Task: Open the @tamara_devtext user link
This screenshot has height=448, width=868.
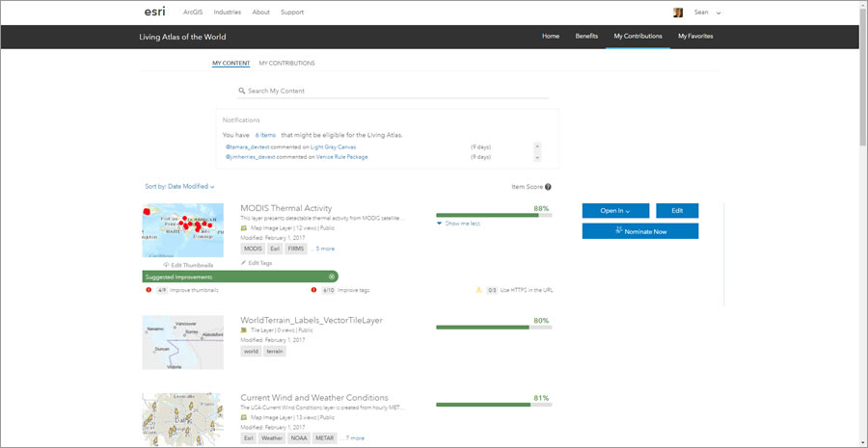Action: [248, 147]
